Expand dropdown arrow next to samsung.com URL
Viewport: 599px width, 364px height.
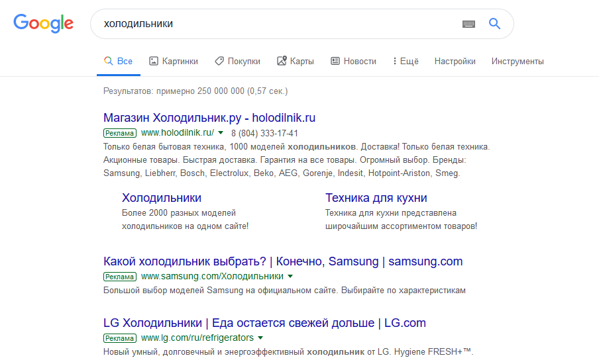[290, 276]
